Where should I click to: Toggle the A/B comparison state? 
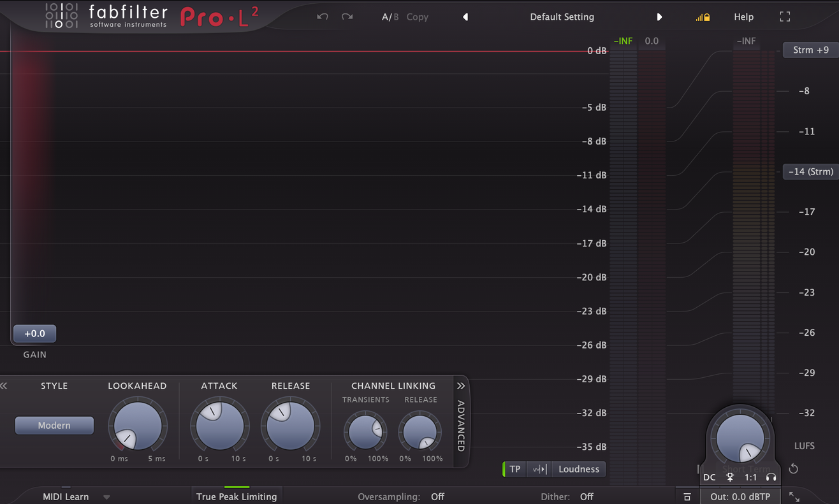click(390, 17)
